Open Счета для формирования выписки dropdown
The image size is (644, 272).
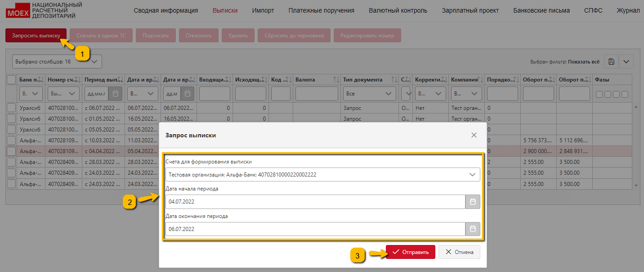(323, 174)
